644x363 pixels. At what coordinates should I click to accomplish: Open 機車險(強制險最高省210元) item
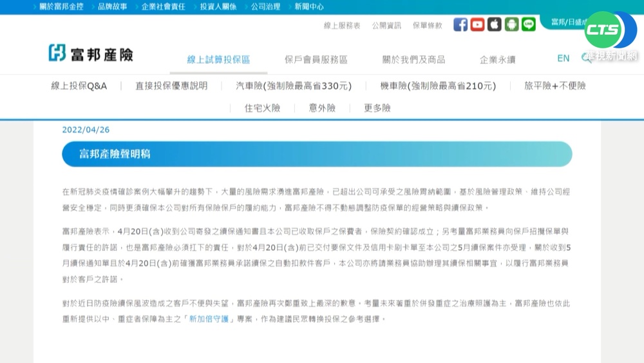(438, 86)
